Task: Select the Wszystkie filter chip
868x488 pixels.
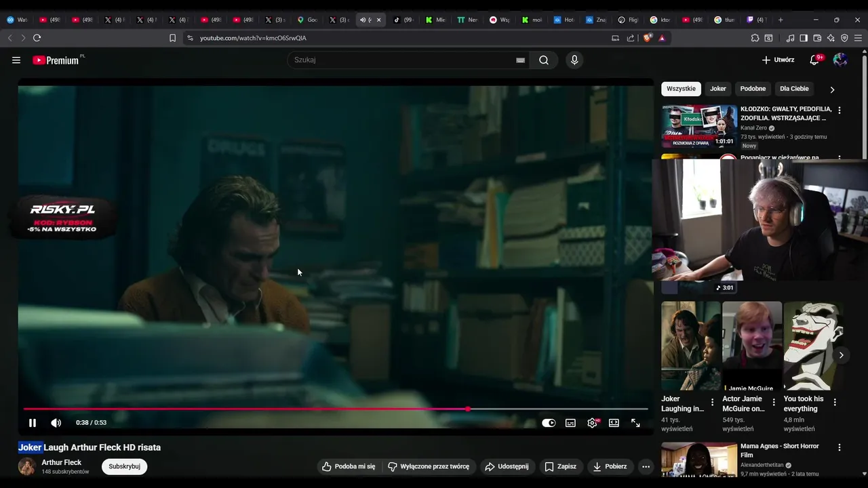Action: point(681,89)
